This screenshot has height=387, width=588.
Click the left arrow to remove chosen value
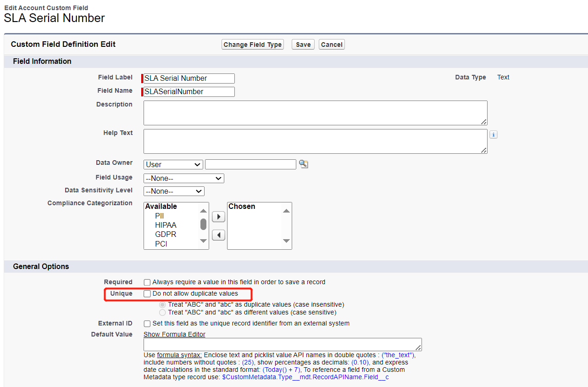point(218,235)
